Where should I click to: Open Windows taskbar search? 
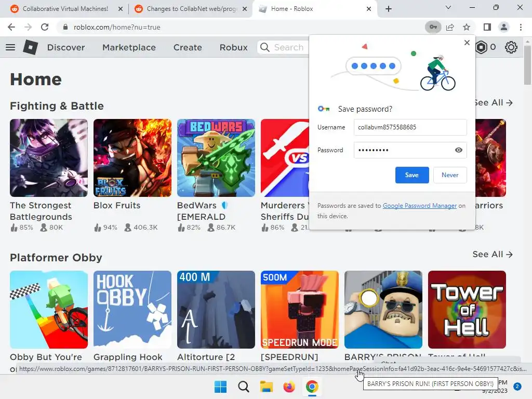pyautogui.click(x=243, y=387)
